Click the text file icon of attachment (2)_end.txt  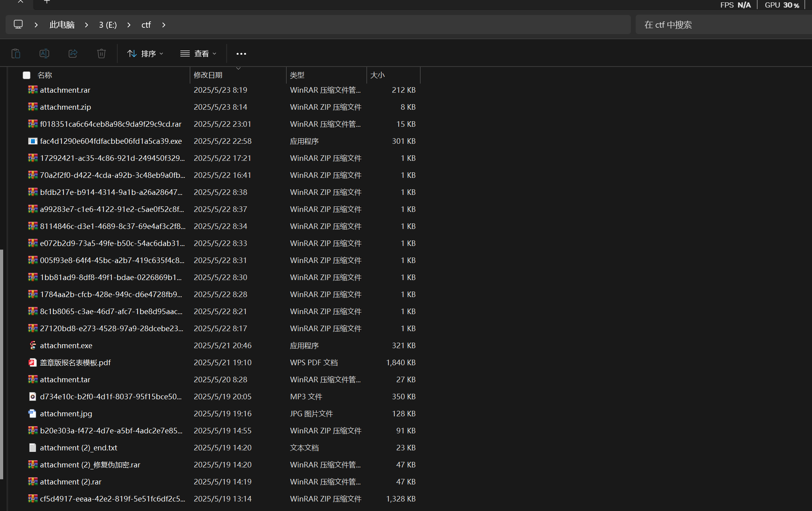[x=32, y=448]
